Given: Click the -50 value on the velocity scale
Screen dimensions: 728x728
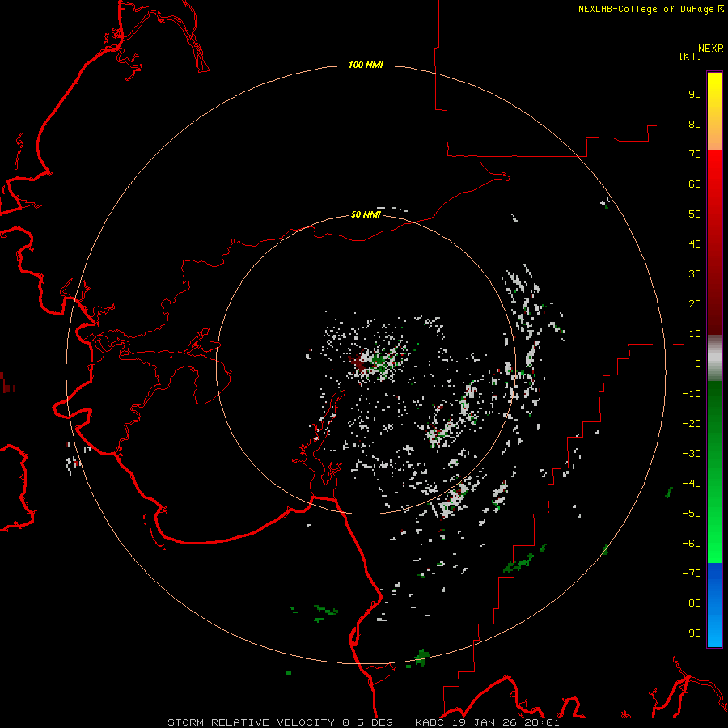Looking at the screenshot, I should 692,514.
